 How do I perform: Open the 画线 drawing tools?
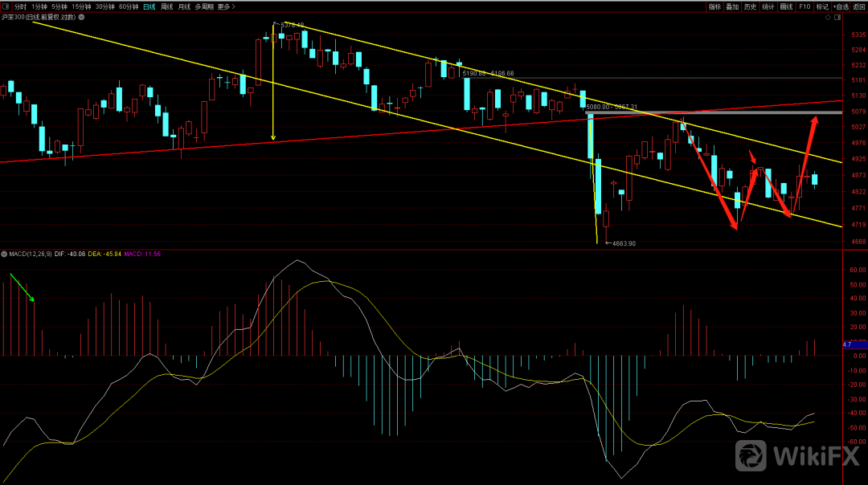(x=786, y=6)
